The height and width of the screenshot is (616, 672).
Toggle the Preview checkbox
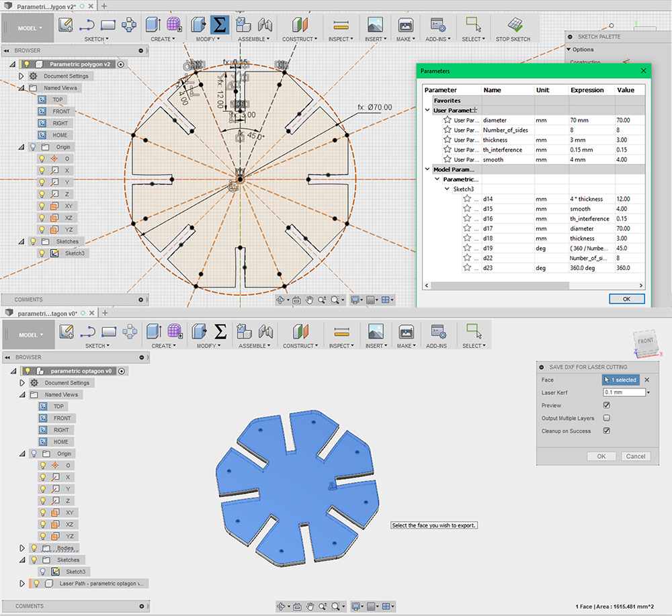(607, 405)
